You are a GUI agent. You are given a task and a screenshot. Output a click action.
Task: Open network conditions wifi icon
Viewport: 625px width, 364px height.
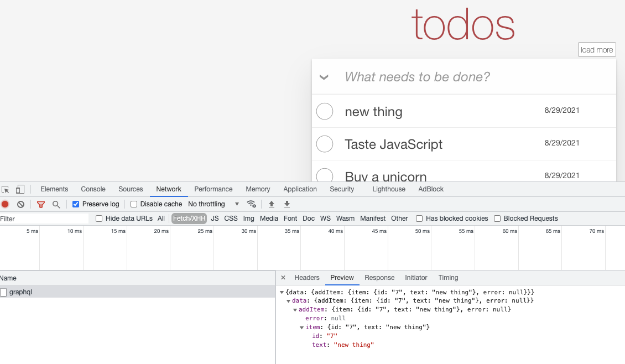coord(251,204)
